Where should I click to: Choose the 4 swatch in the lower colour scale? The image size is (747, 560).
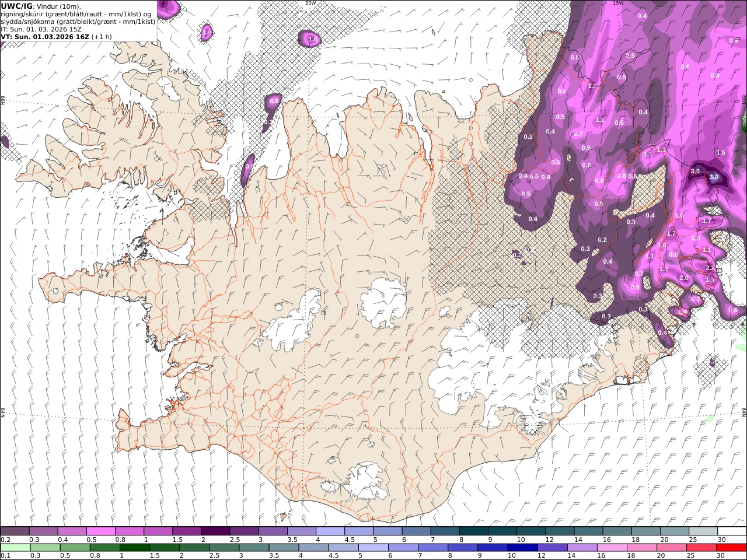tap(314, 547)
